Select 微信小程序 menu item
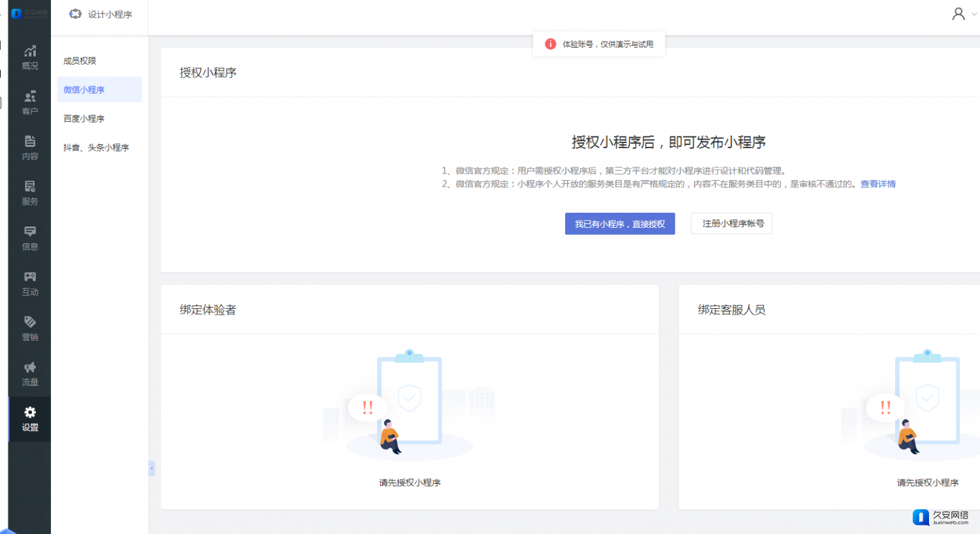Screen dimensions: 980x534 [x=84, y=90]
